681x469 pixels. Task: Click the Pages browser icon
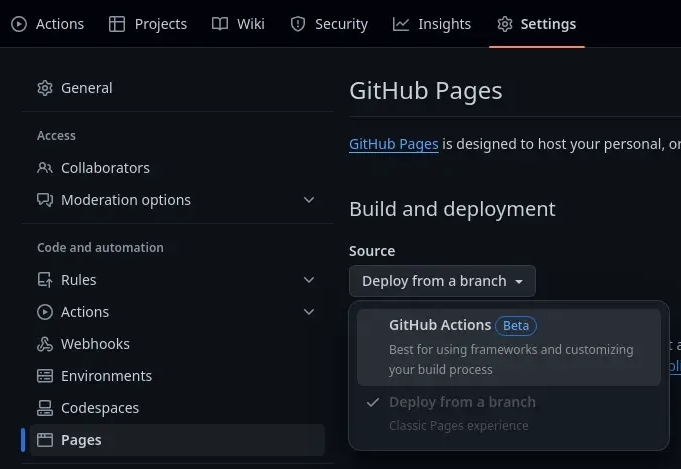click(45, 440)
